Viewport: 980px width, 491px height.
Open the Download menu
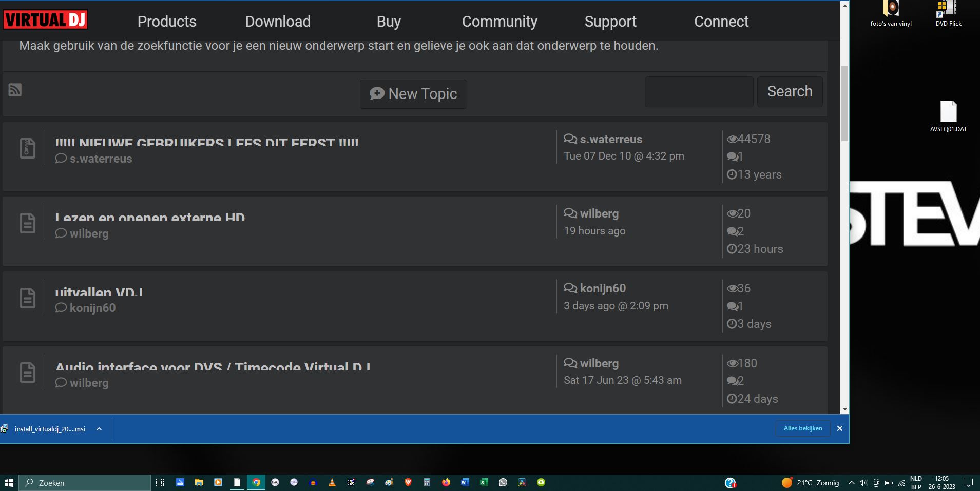(x=278, y=21)
